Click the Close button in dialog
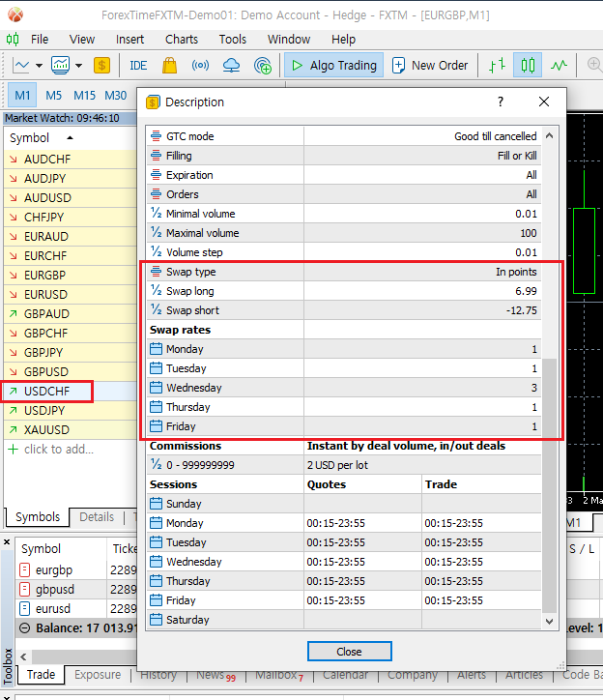 pos(350,652)
